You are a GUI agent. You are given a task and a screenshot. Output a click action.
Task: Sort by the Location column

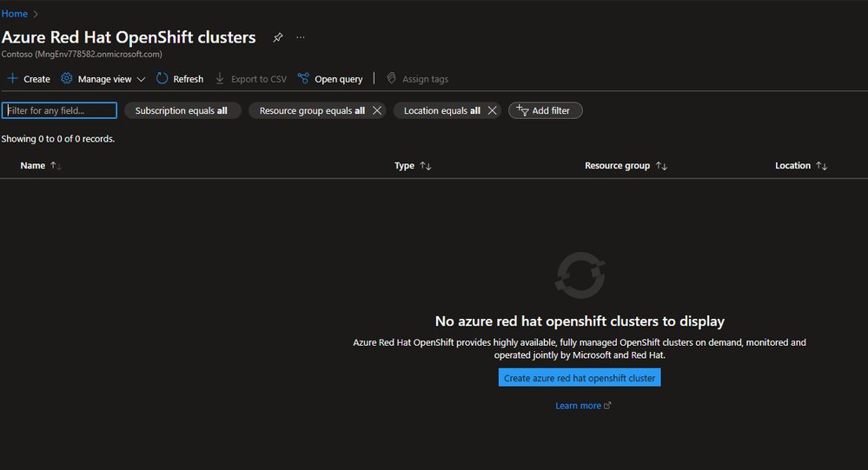(801, 166)
